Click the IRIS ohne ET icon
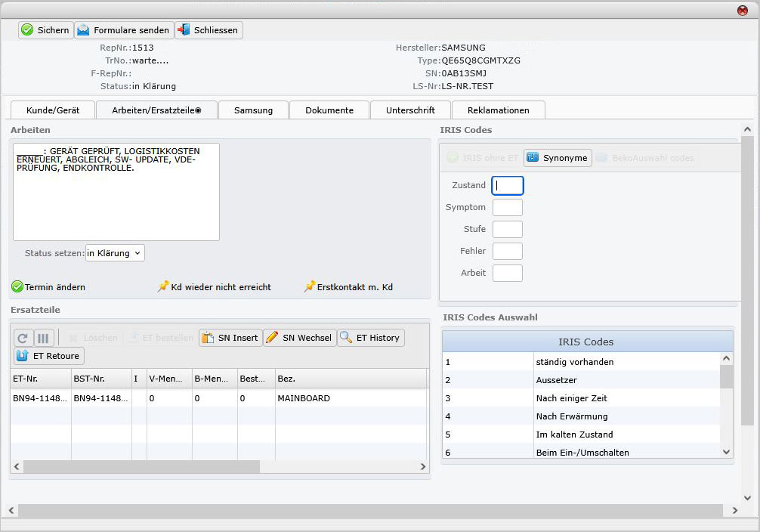760x532 pixels. click(x=453, y=158)
